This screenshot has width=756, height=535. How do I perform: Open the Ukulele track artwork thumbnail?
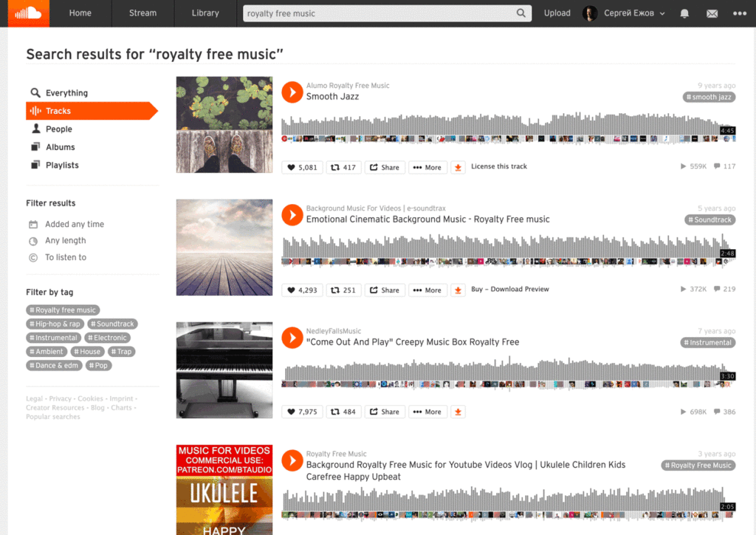coord(224,490)
